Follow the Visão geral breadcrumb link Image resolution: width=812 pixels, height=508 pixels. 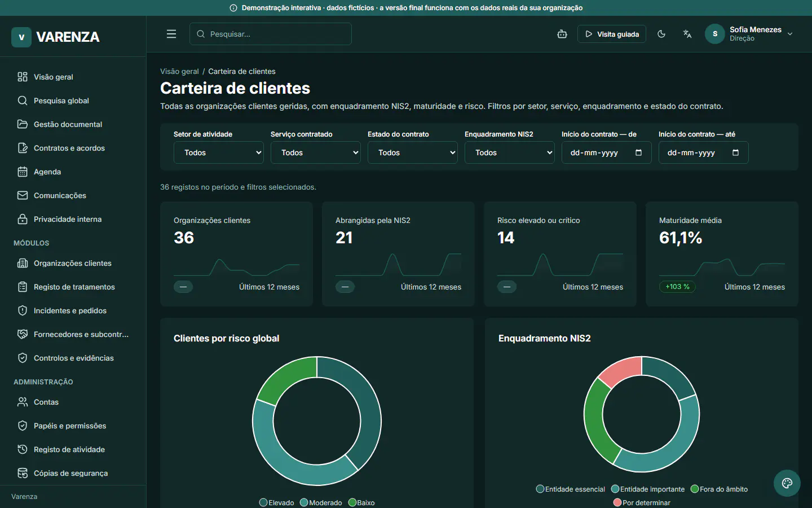coord(179,71)
